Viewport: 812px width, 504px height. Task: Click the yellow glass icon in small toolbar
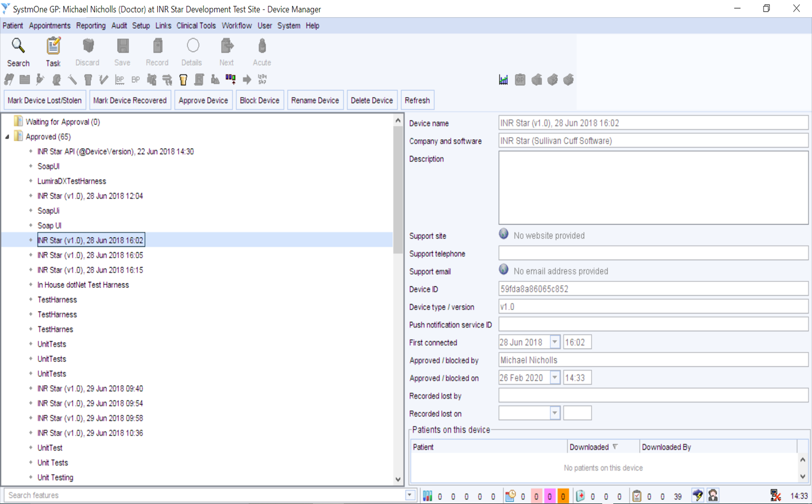click(183, 80)
